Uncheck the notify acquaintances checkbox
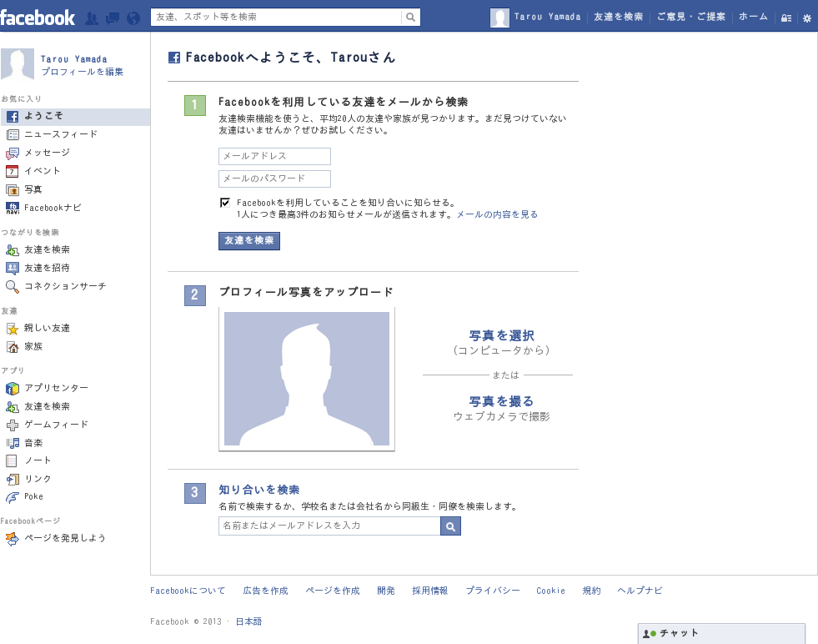Image resolution: width=818 pixels, height=644 pixels. pos(225,203)
